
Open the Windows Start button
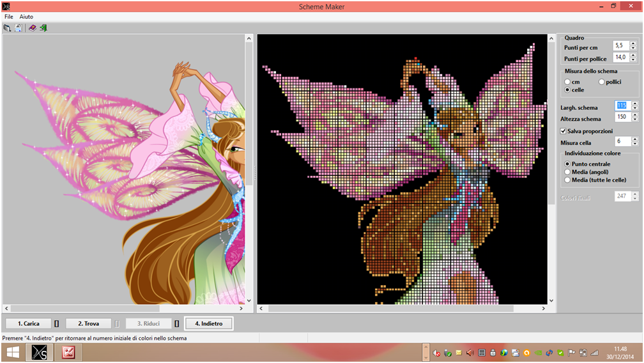coord(13,353)
